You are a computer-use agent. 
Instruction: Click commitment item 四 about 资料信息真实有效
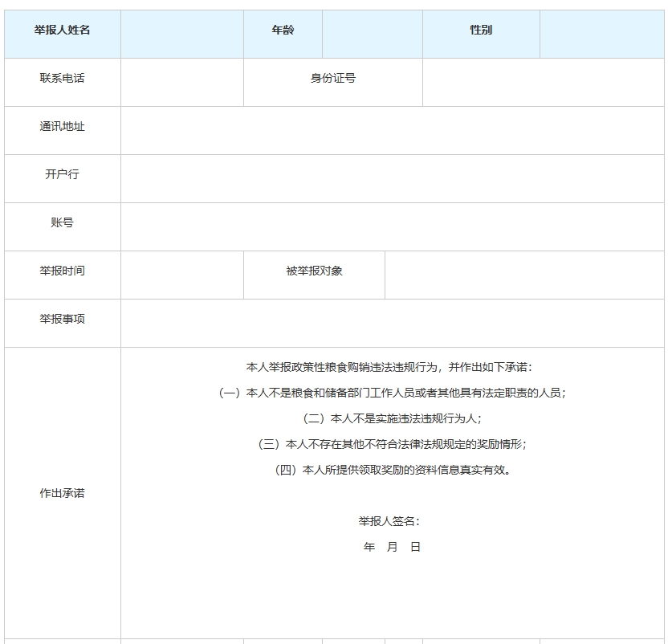click(393, 471)
